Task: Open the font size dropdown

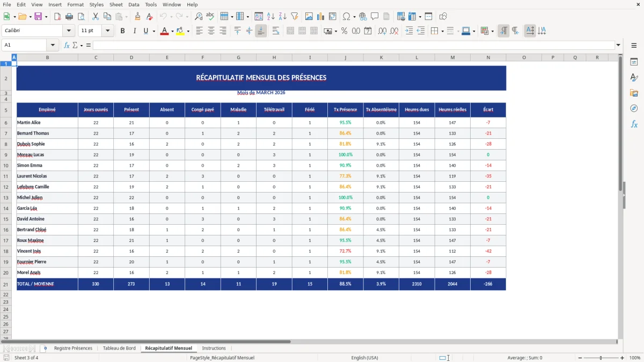Action: 107,31
